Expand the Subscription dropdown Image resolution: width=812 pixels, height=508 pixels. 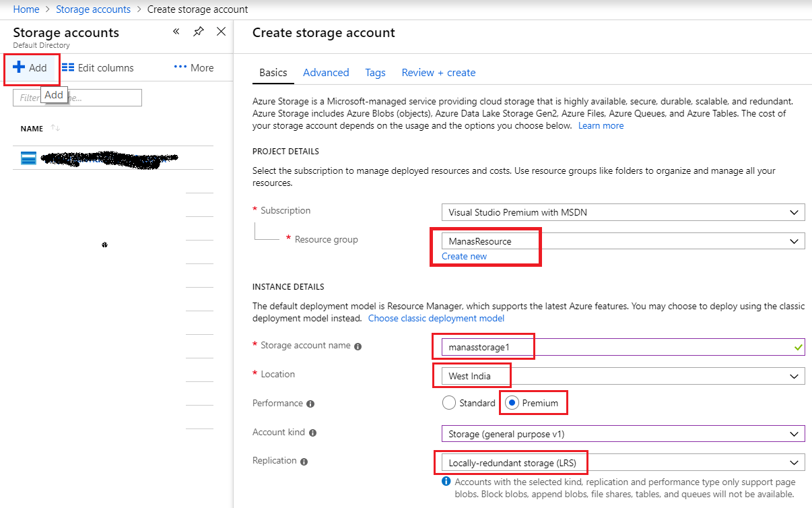pos(623,212)
